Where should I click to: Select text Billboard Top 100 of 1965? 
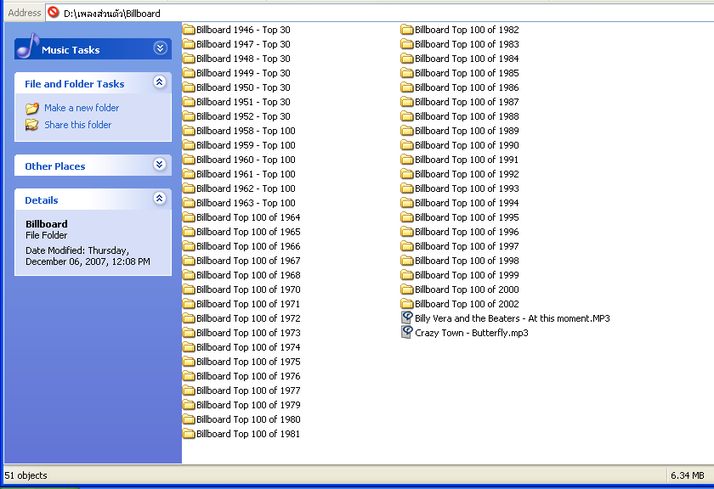click(x=248, y=232)
